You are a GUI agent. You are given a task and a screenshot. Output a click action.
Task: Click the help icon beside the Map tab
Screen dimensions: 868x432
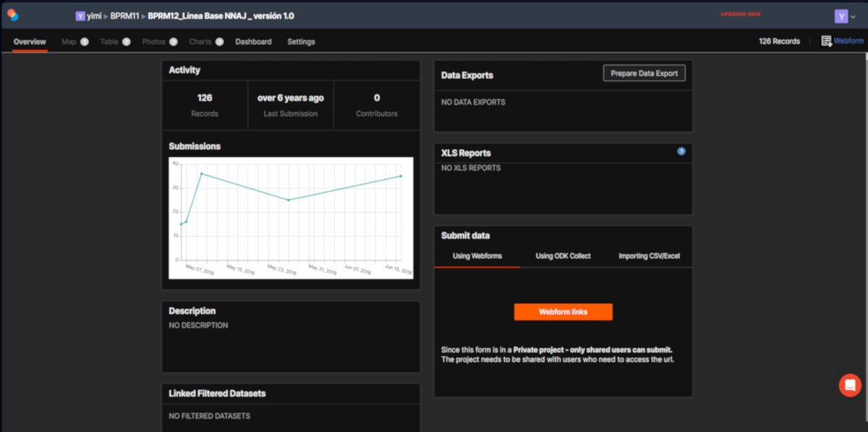(85, 42)
